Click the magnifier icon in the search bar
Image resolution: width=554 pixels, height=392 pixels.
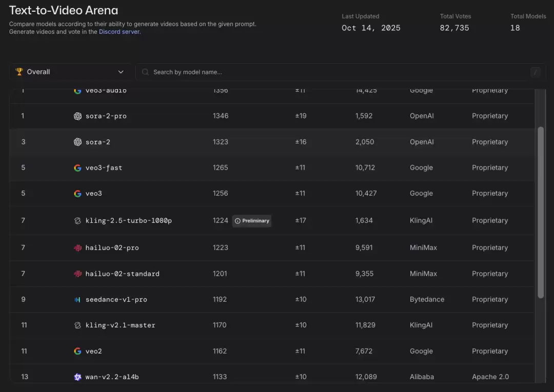click(146, 72)
